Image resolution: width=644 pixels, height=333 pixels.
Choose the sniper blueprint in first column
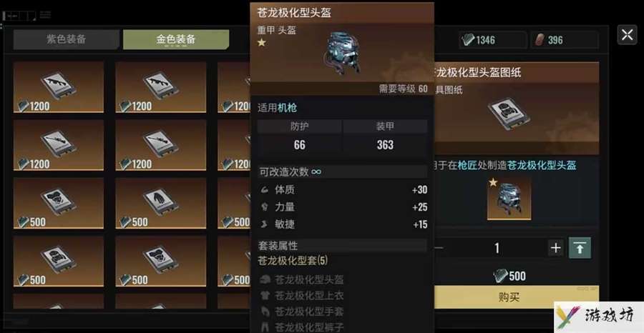pyautogui.click(x=59, y=145)
